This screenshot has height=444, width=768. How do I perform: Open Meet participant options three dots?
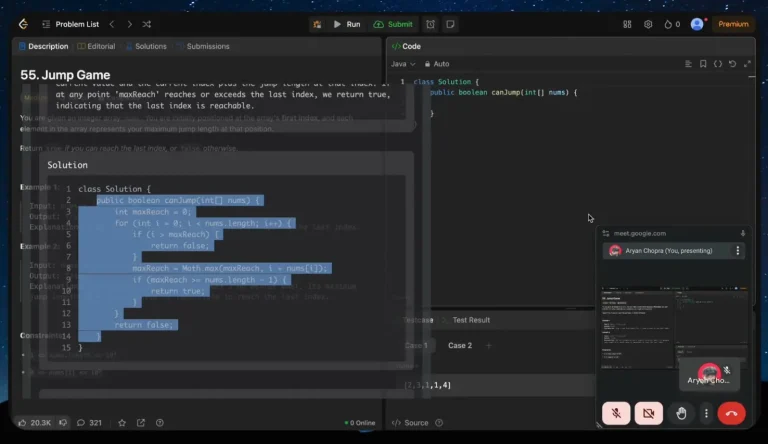click(x=738, y=250)
